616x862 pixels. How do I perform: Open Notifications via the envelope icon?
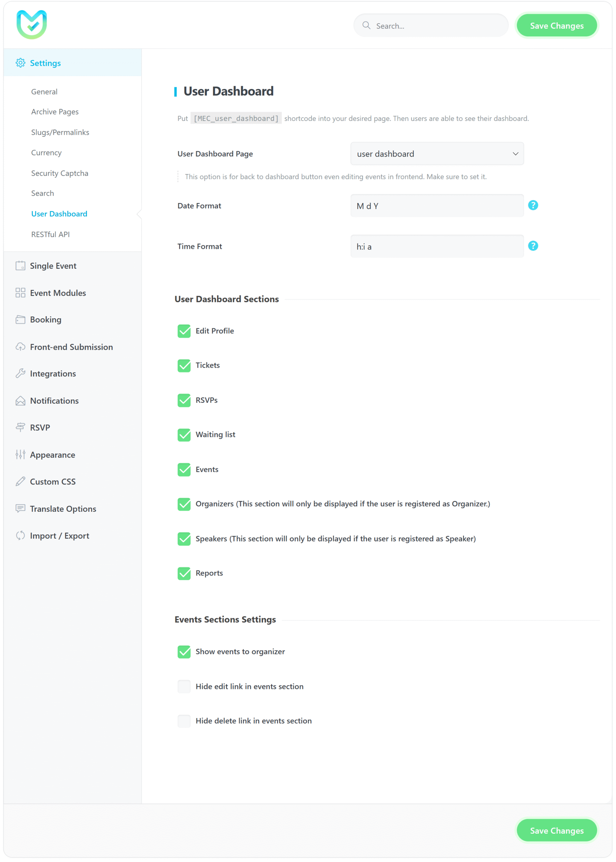coord(21,400)
